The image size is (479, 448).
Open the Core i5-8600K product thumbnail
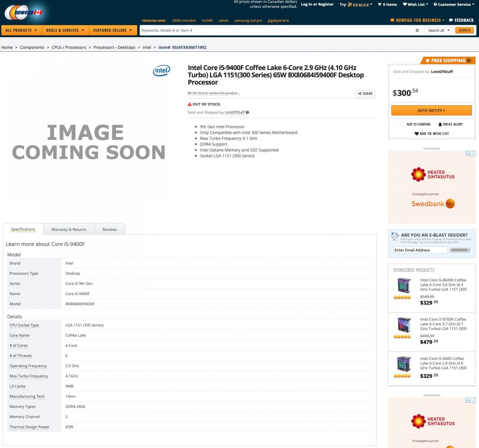(x=404, y=285)
